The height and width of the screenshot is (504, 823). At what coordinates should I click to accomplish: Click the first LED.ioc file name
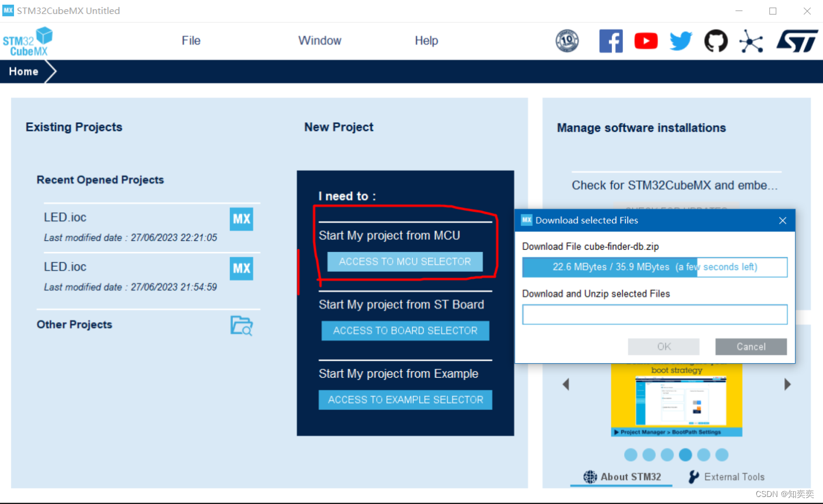(x=65, y=218)
